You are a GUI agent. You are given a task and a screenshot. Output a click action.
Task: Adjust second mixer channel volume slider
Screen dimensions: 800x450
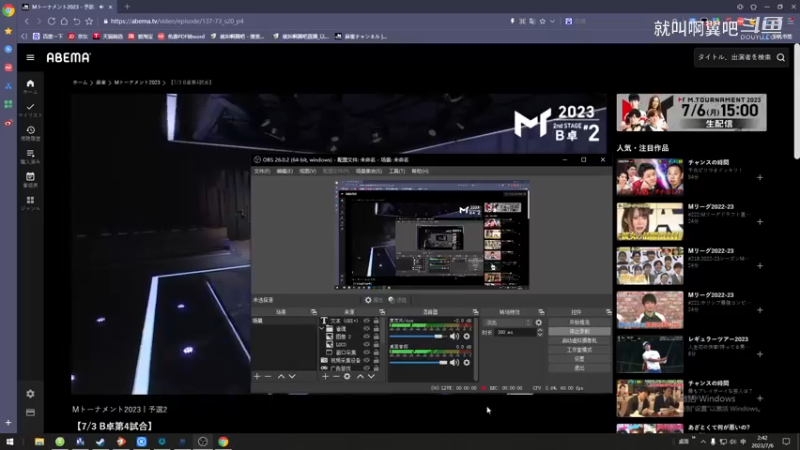click(418, 362)
